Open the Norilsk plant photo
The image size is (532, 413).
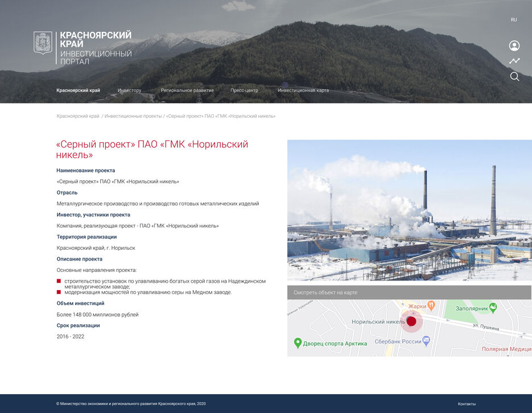click(410, 210)
